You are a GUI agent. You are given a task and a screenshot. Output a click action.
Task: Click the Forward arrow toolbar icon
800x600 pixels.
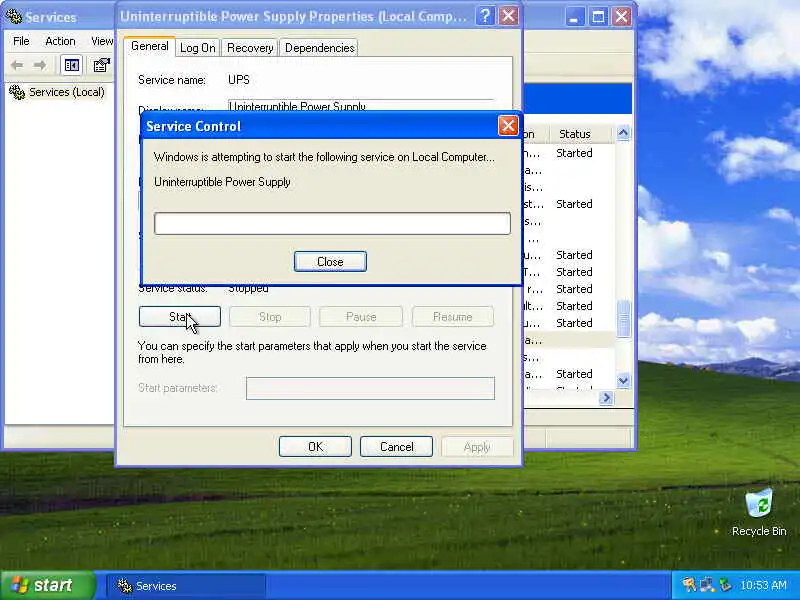pos(40,65)
